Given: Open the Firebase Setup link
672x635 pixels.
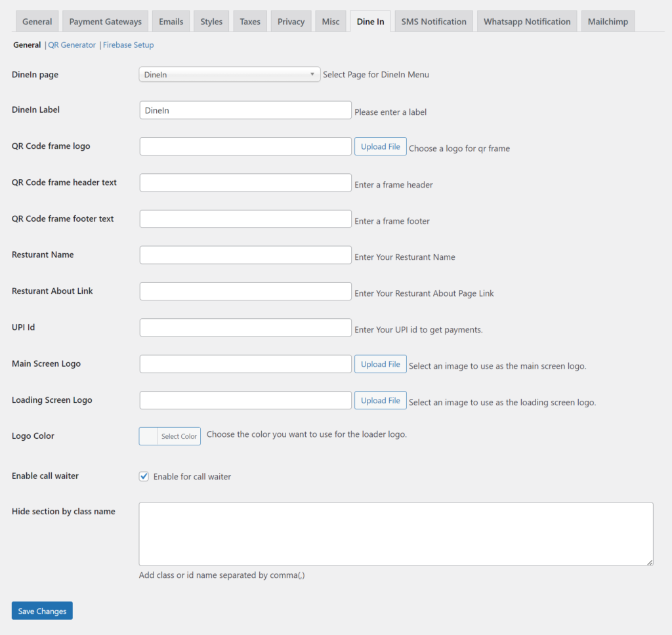Looking at the screenshot, I should pyautogui.click(x=128, y=45).
